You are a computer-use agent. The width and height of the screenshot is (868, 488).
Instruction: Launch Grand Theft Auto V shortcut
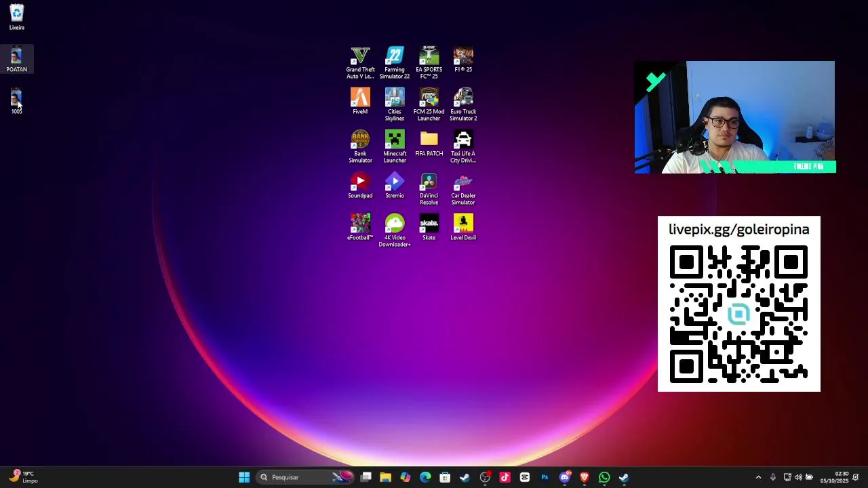360,63
